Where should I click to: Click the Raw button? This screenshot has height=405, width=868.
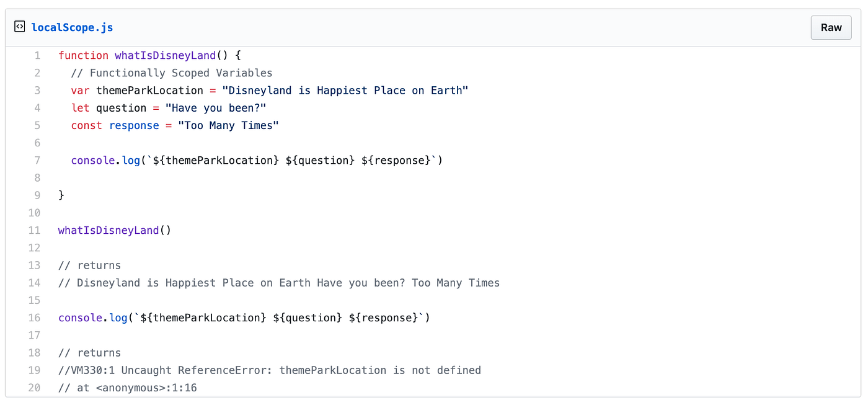[831, 27]
